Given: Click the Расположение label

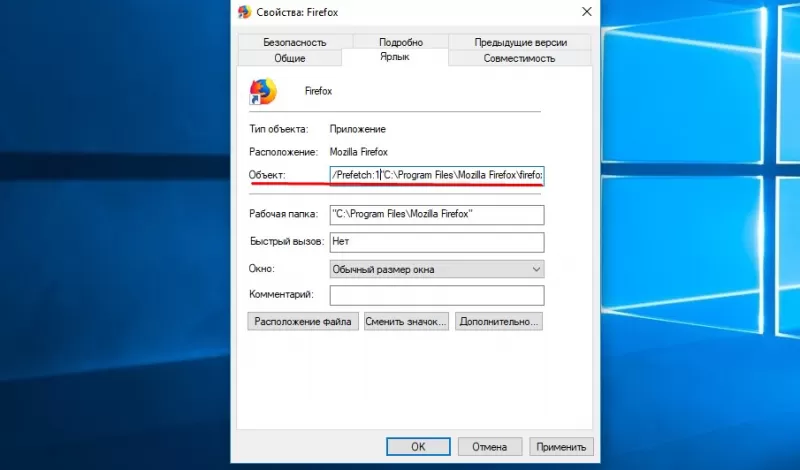Looking at the screenshot, I should click(283, 152).
